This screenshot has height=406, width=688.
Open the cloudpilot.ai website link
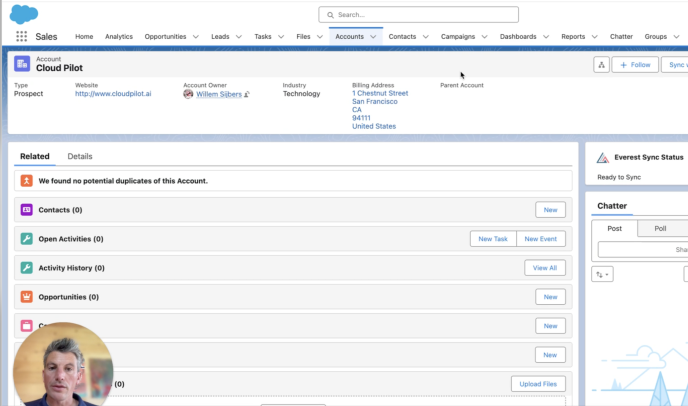(113, 93)
